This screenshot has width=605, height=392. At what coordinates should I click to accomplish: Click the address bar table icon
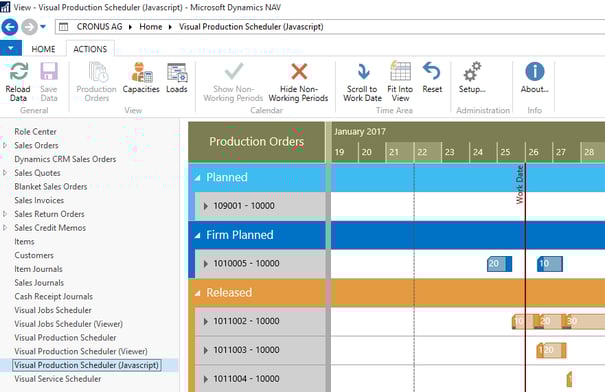(63, 27)
